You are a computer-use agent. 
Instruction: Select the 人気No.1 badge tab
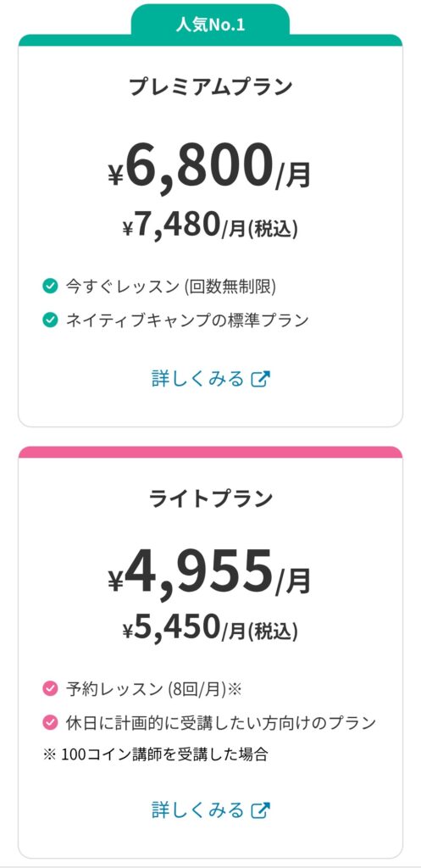pos(210,25)
